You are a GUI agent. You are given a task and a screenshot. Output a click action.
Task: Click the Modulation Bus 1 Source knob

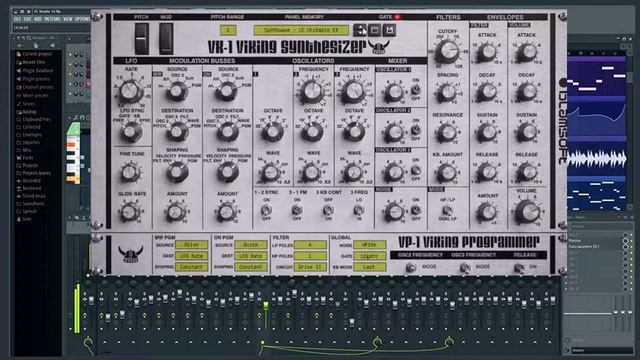click(x=177, y=91)
